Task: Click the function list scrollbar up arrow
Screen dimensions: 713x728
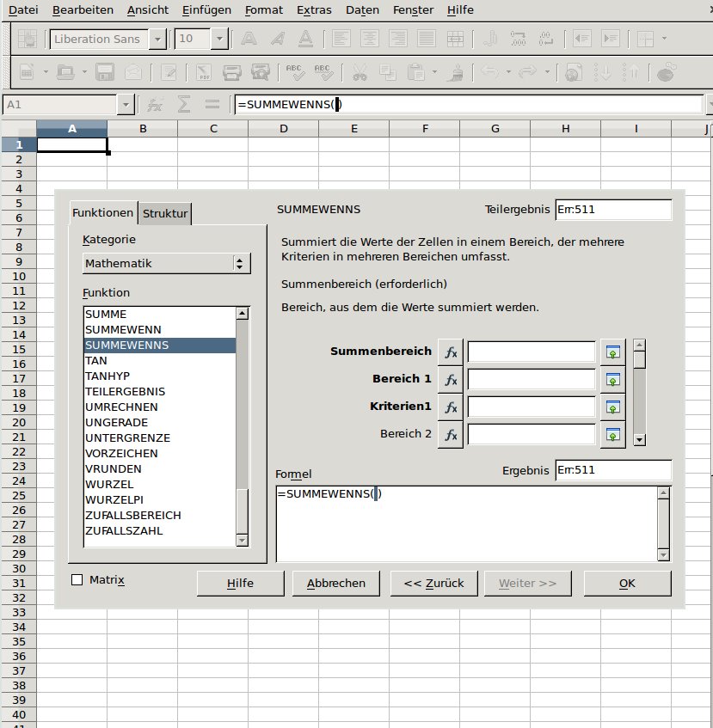Action: (242, 314)
